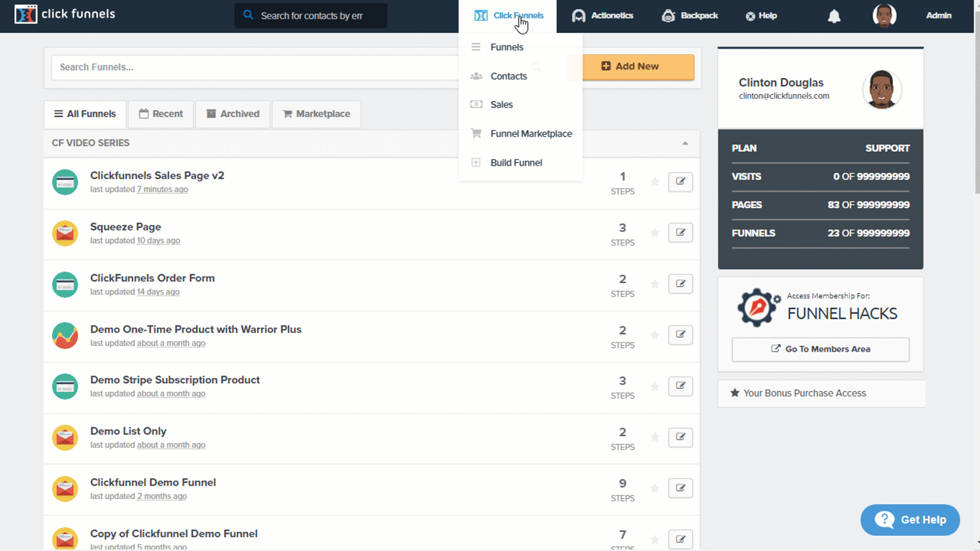Favorite the Demo Stripe Subscription Product funnel

[655, 386]
